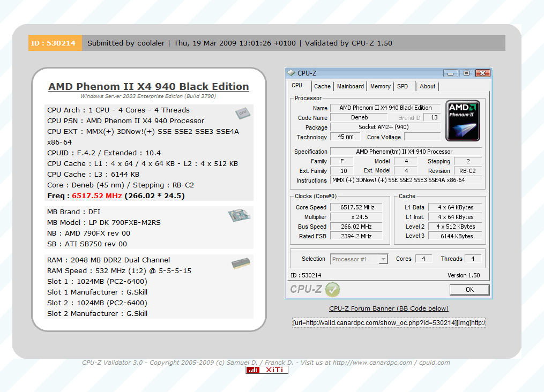The height and width of the screenshot is (392, 544).
Task: Click the MB Model LP DK 790FXB-M2RS line
Action: (104, 223)
